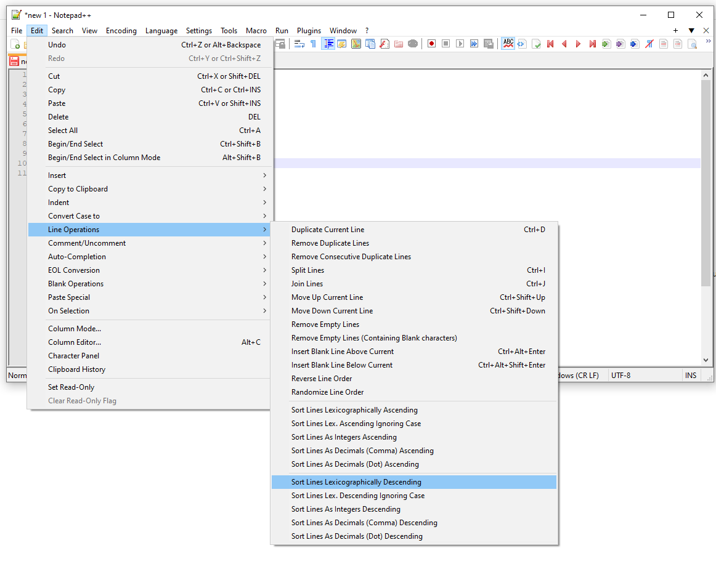The height and width of the screenshot is (588, 716).
Task: Open the Document Map icon
Action: pos(356,44)
